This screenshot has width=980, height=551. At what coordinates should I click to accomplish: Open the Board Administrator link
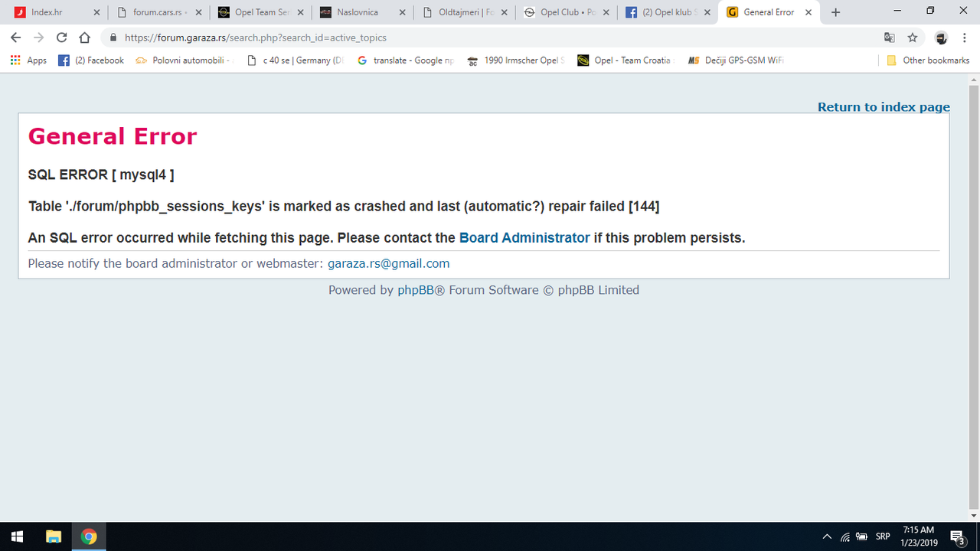(x=524, y=237)
